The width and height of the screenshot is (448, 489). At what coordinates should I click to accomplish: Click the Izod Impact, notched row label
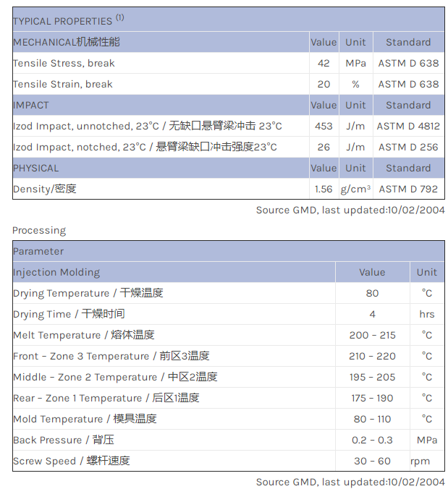[145, 147]
